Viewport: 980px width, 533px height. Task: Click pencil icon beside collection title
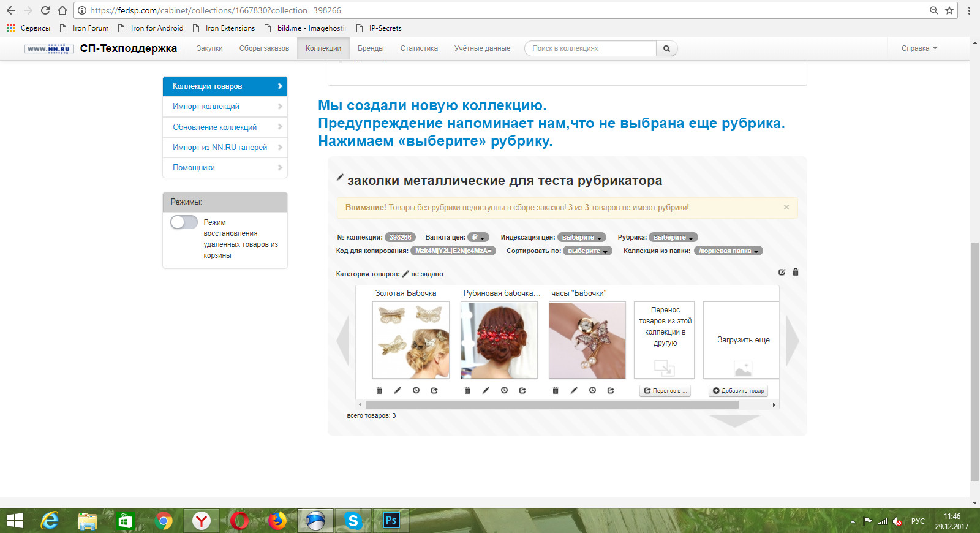[340, 178]
